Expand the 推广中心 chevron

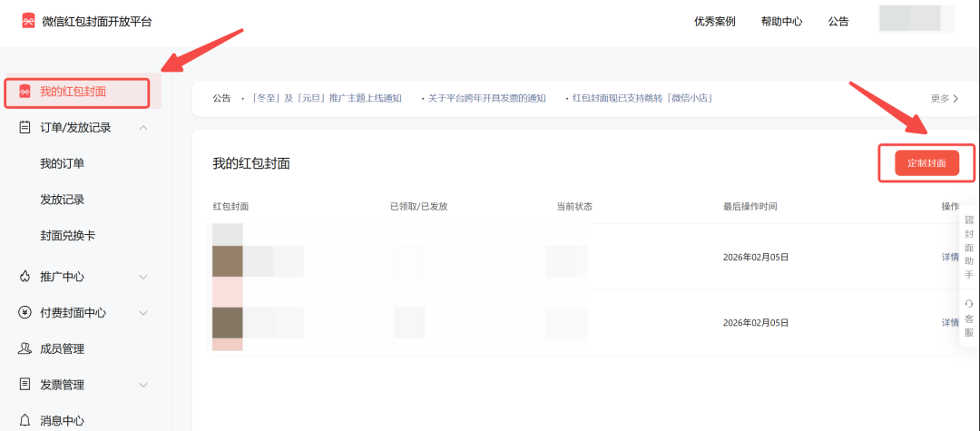(143, 277)
